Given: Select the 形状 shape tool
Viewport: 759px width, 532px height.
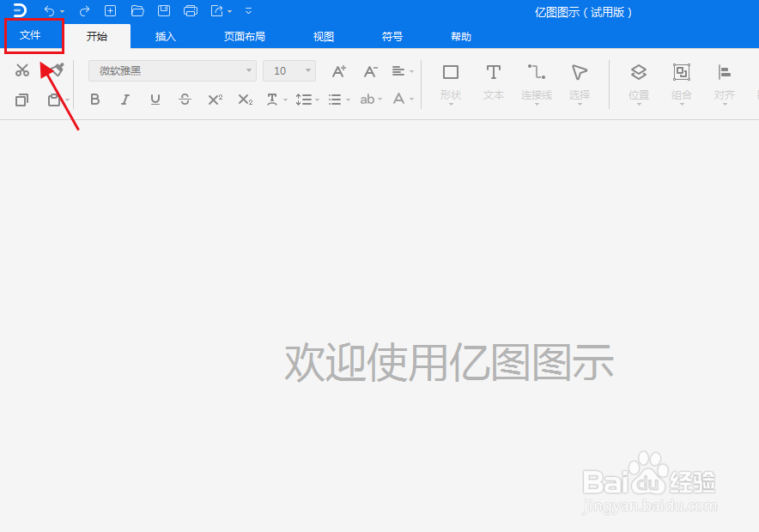Looking at the screenshot, I should [451, 85].
